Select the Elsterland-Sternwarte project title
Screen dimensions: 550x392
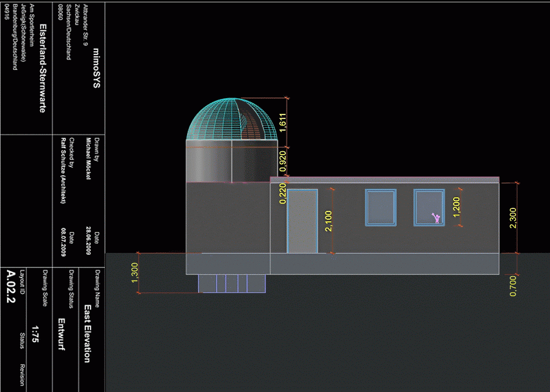click(x=43, y=68)
